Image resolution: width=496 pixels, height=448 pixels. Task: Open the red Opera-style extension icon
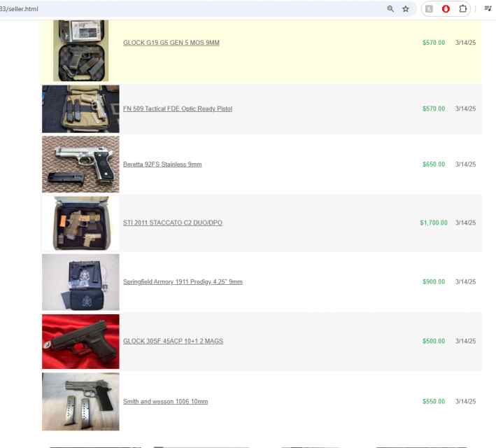(x=446, y=9)
